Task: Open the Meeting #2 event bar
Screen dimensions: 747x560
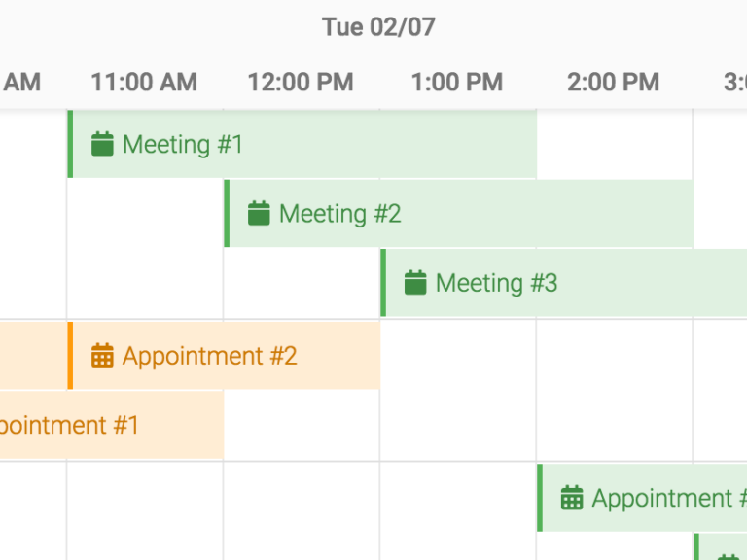Action: [x=458, y=213]
